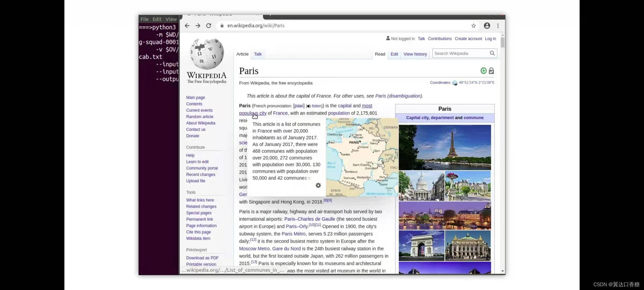Switch to the Talk tab
Screen dimensions: 644x290
(258, 54)
